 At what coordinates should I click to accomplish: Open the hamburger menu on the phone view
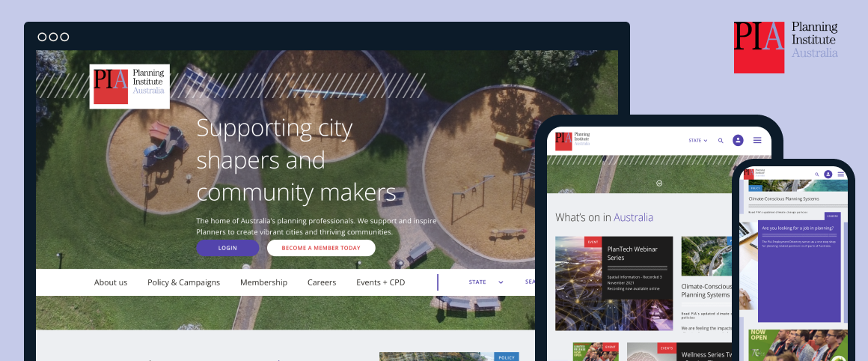click(841, 175)
